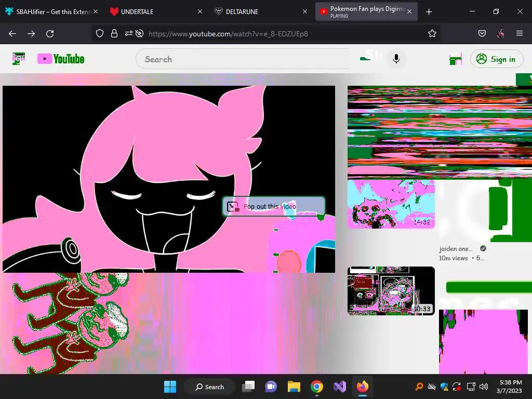The width and height of the screenshot is (532, 399).
Task: Open Save to Pocket button
Action: pos(482,33)
